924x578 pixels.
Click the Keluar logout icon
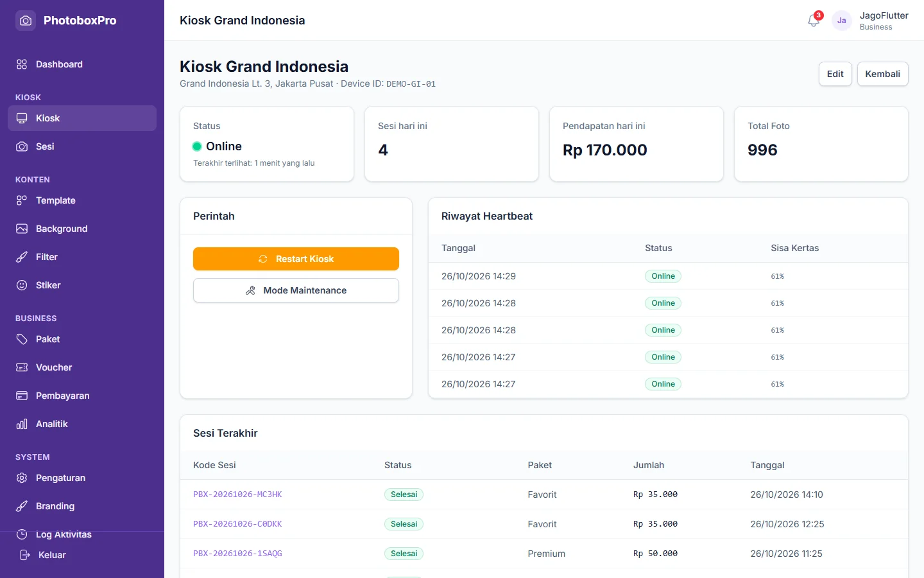pyautogui.click(x=25, y=555)
